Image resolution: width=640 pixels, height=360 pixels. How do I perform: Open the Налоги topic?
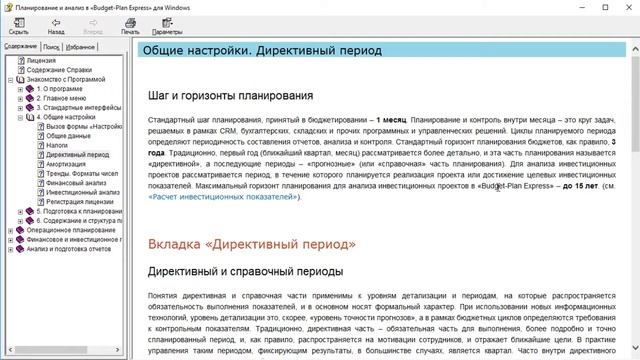click(x=57, y=145)
